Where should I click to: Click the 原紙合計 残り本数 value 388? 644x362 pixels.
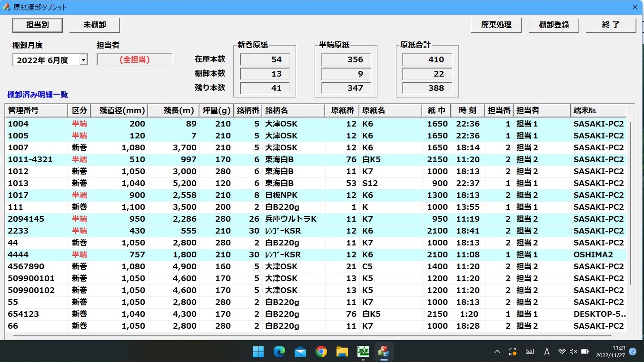coord(427,88)
